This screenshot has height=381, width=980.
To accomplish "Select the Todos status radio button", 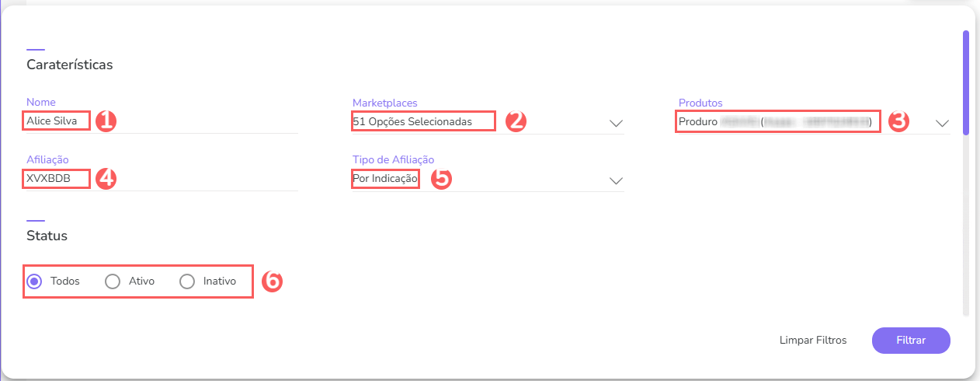I will click(x=34, y=281).
